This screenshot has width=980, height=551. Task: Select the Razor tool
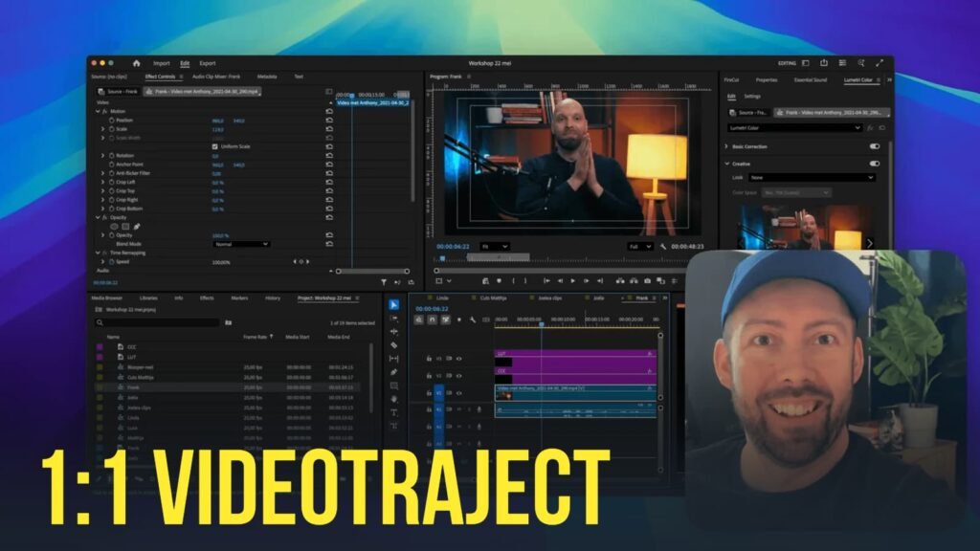pos(393,344)
